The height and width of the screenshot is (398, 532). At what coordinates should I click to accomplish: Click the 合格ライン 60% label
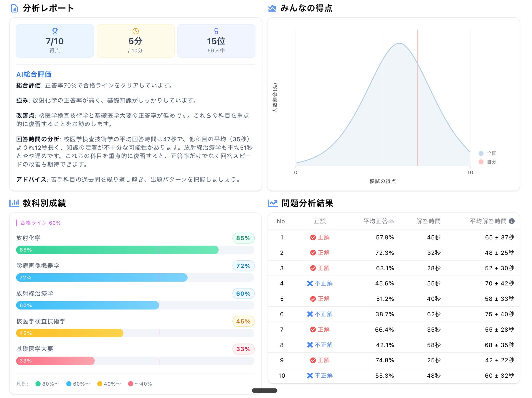click(x=40, y=223)
